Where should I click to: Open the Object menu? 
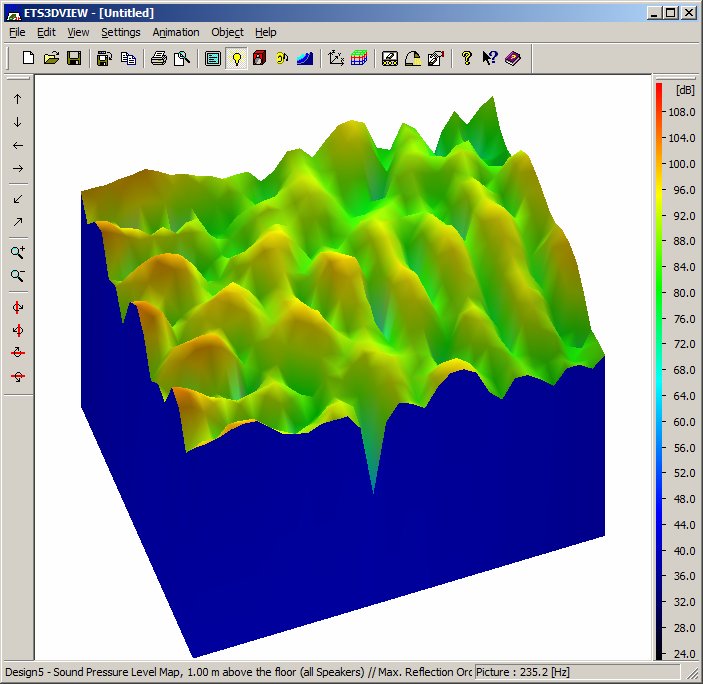tap(227, 32)
